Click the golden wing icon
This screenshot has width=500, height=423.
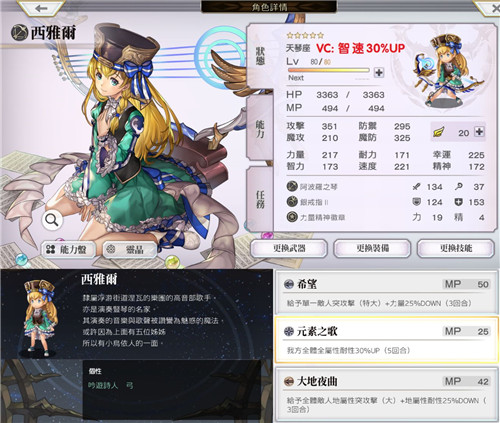[x=439, y=132]
